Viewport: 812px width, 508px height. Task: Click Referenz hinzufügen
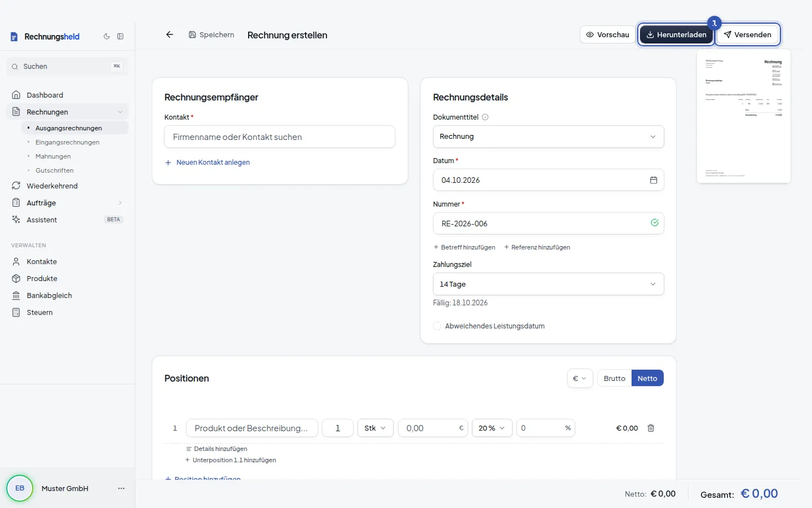pos(537,247)
